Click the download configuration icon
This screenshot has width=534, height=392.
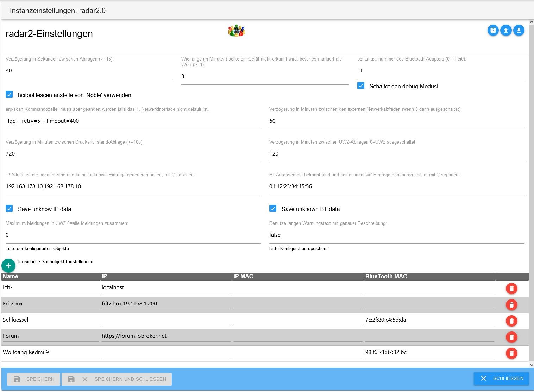click(519, 31)
